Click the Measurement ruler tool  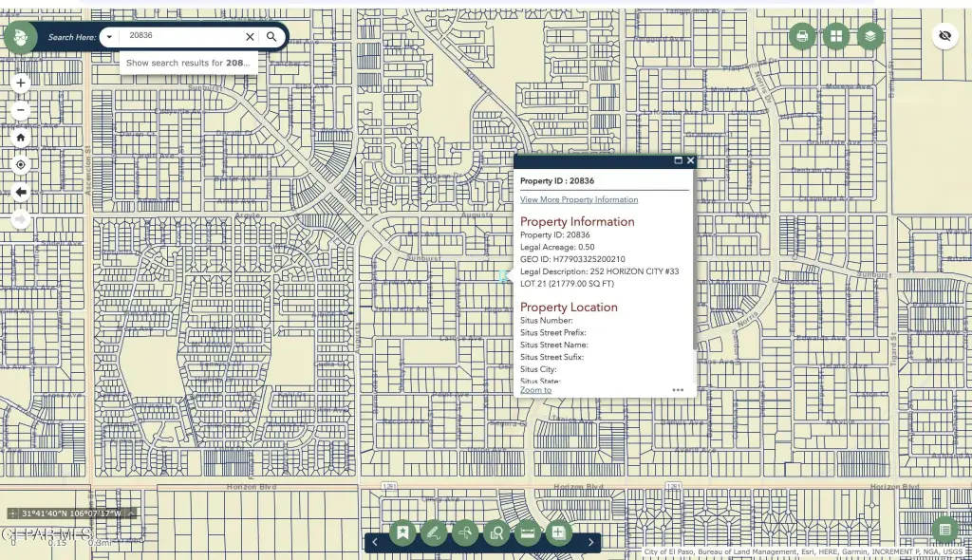(x=527, y=532)
